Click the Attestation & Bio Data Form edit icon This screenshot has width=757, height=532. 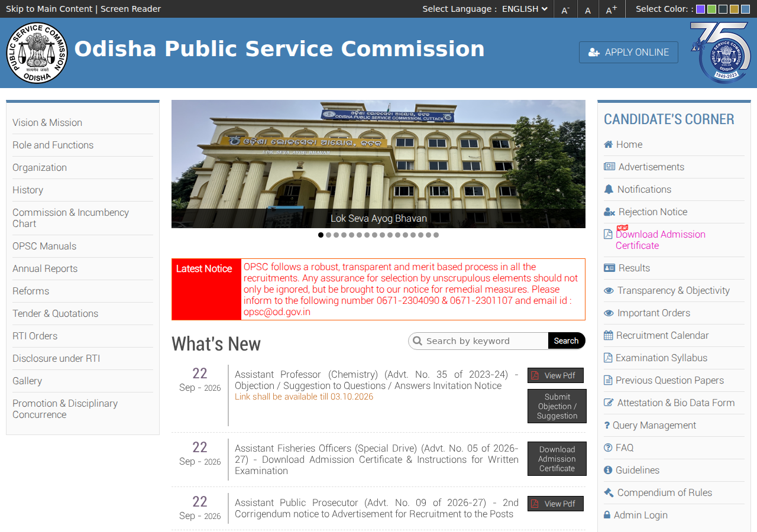(x=609, y=403)
